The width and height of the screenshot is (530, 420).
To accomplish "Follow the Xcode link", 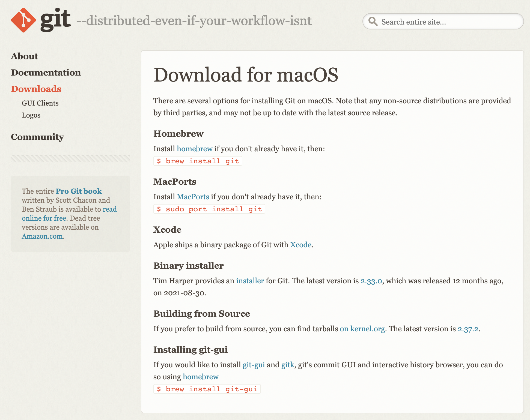I will (301, 245).
